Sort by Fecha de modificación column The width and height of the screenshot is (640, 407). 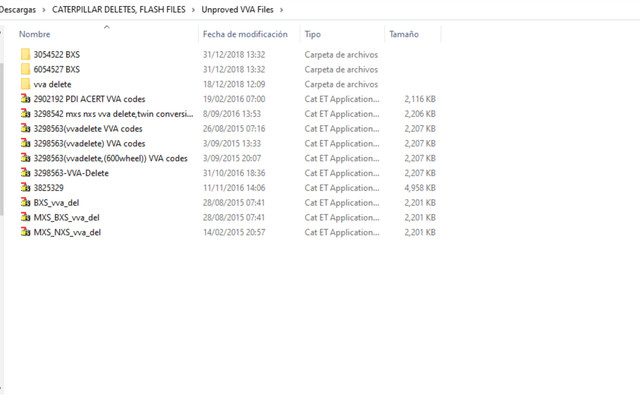(x=245, y=34)
